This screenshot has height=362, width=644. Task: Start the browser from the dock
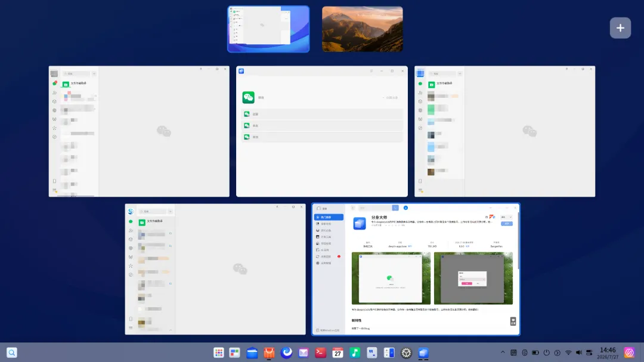[286, 352]
